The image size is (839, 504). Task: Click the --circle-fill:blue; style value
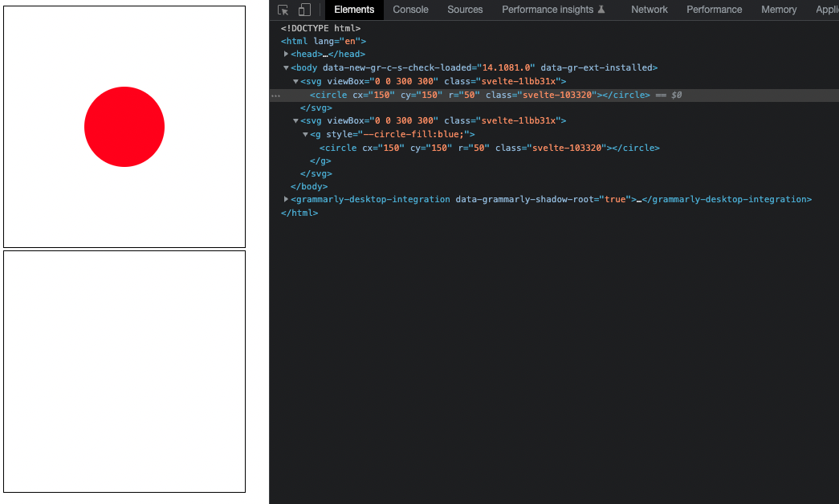[413, 134]
